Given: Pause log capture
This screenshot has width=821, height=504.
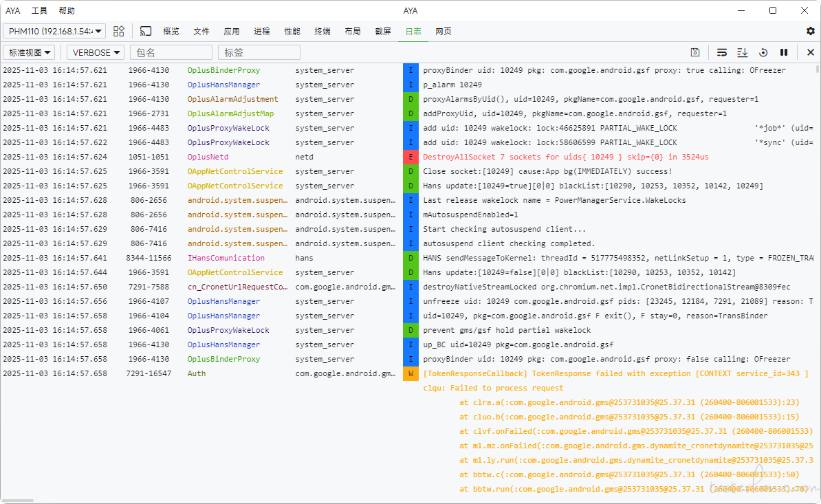Looking at the screenshot, I should pos(784,52).
